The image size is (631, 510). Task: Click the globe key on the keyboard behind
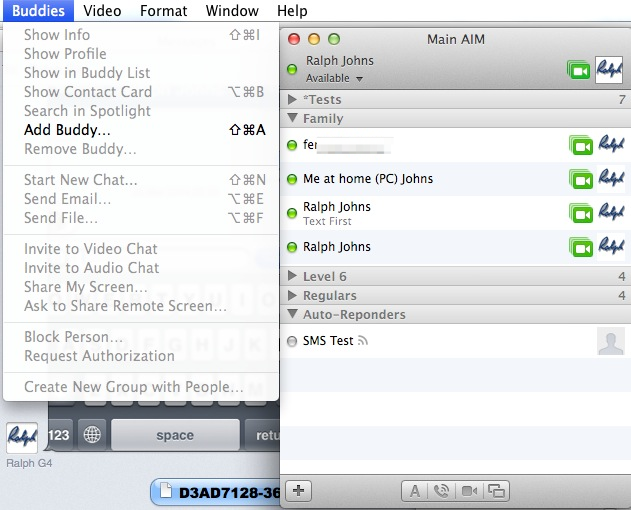point(92,435)
